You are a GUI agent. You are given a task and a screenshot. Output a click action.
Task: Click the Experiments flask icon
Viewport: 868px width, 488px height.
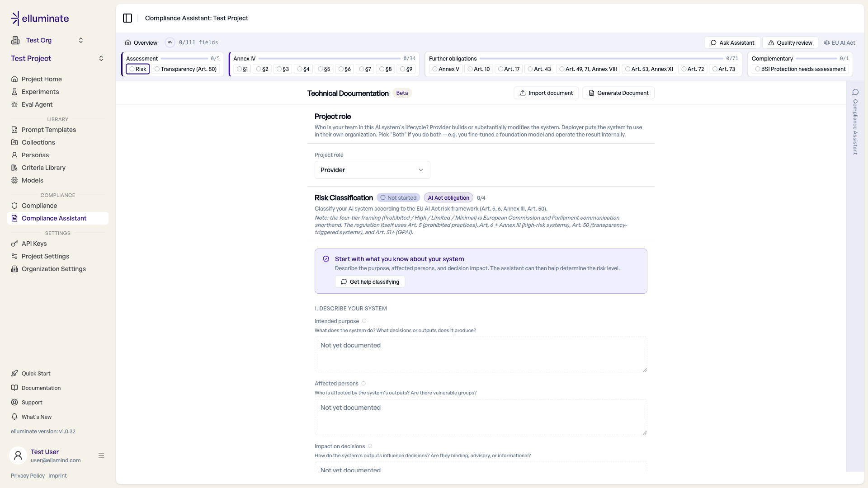[14, 92]
